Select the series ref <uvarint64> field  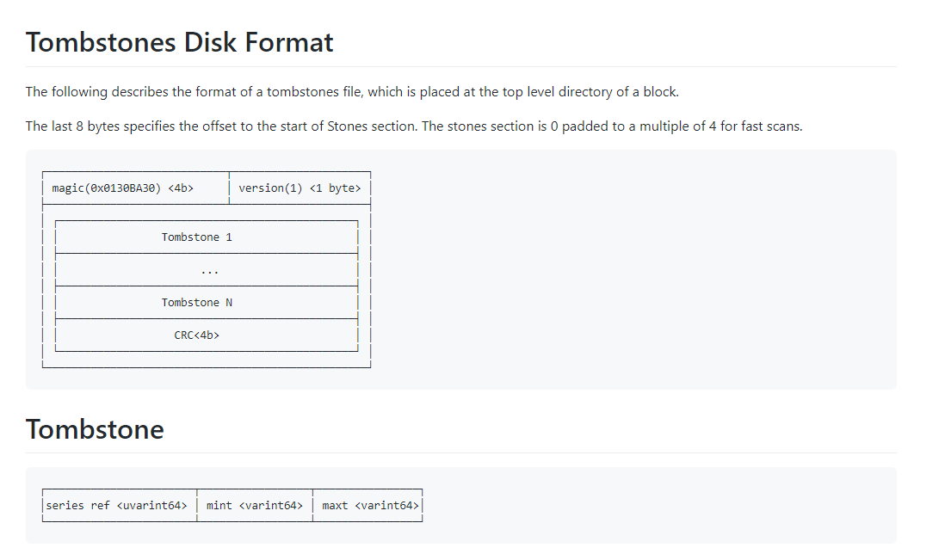[x=120, y=505]
